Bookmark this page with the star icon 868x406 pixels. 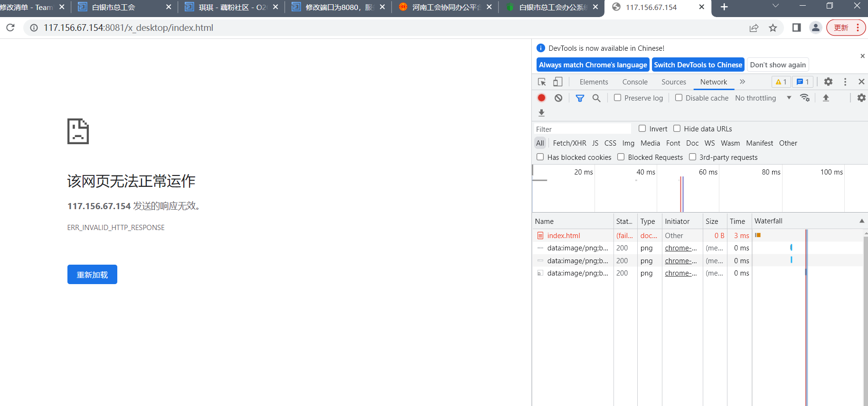[773, 28]
